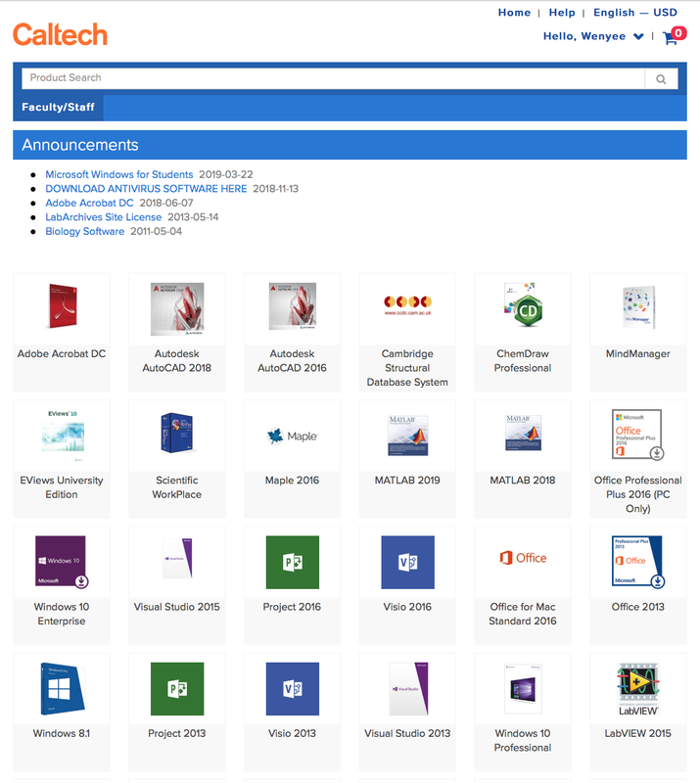Go to Home in the top menu
700x783 pixels.
[514, 13]
